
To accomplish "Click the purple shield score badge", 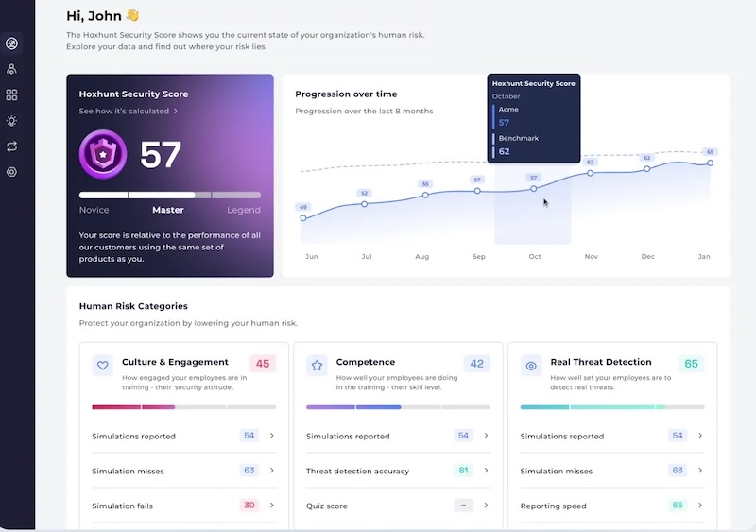I will 103,154.
